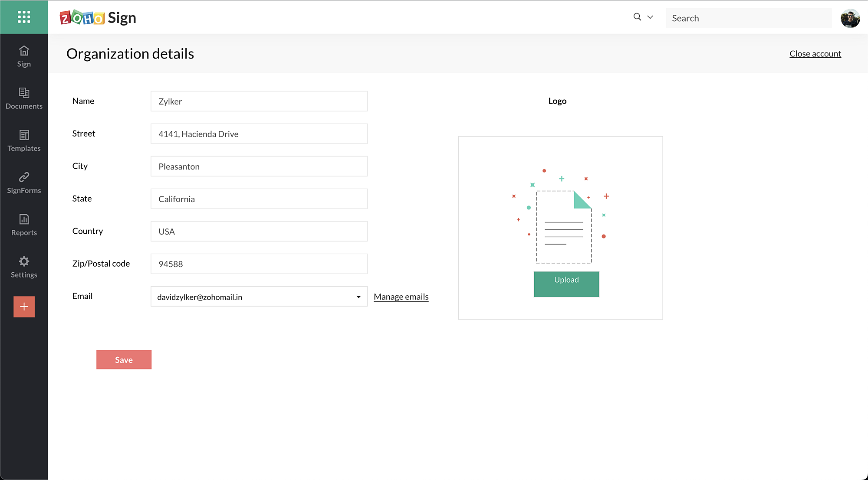Open Settings gear in sidebar

[24, 267]
